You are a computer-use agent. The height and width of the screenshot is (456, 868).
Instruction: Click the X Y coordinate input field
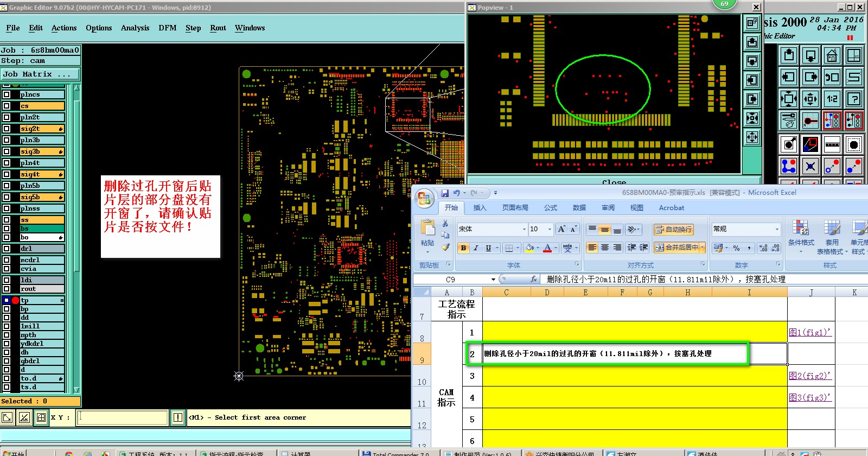pos(123,417)
